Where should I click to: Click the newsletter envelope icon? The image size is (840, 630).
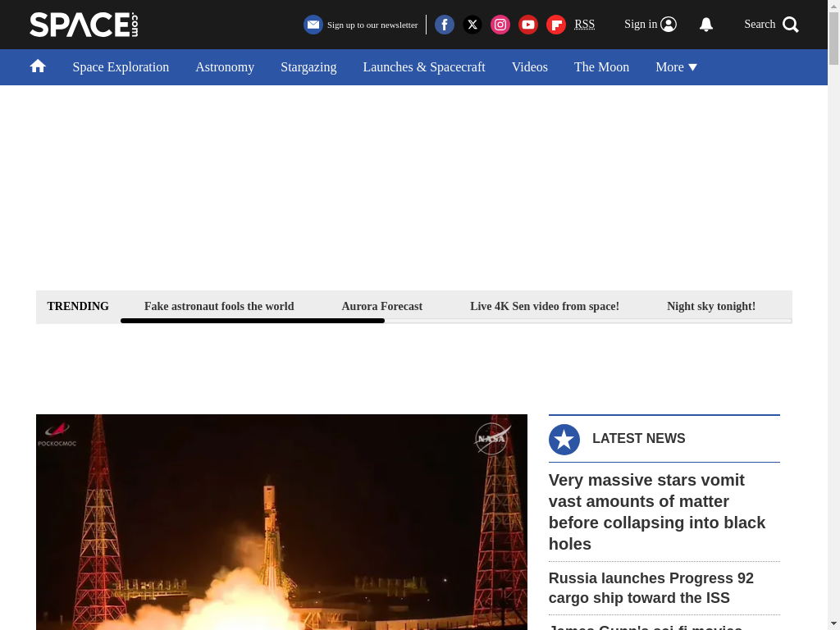tap(313, 25)
